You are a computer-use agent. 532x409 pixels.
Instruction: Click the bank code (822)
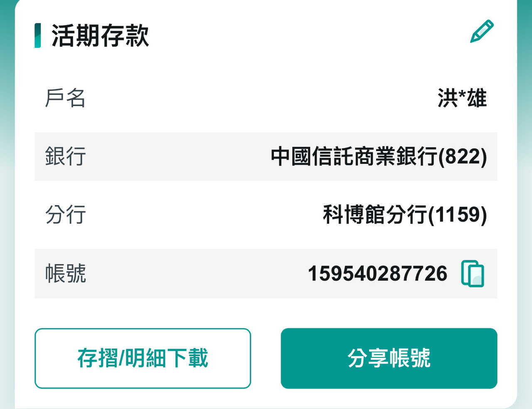click(x=463, y=156)
